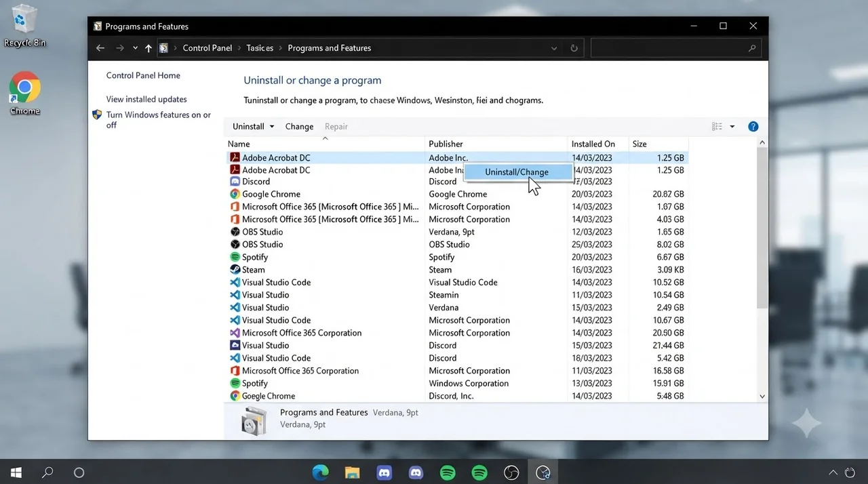Click the Visual Studio Code icon in the 10.52 GB row
Image resolution: width=868 pixels, height=484 pixels.
click(235, 283)
